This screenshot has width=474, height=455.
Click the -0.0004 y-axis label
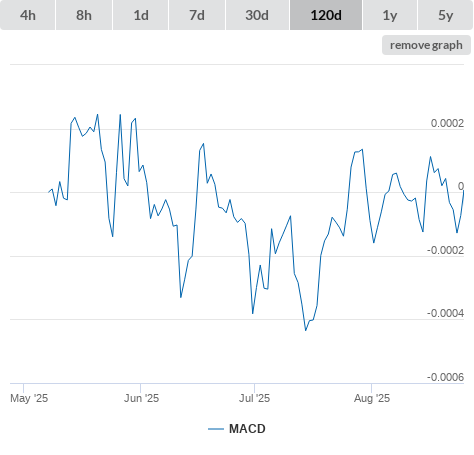tap(445, 313)
